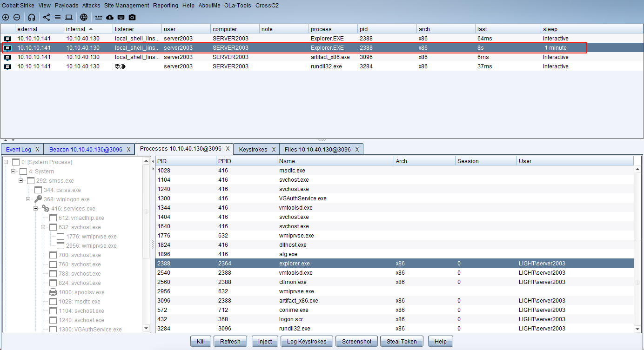Collapse the [System Process] tree node
This screenshot has width=644, height=350.
6,162
